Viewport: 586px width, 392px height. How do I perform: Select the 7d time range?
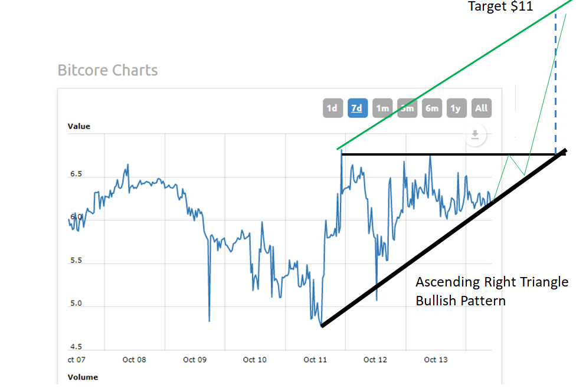(357, 108)
